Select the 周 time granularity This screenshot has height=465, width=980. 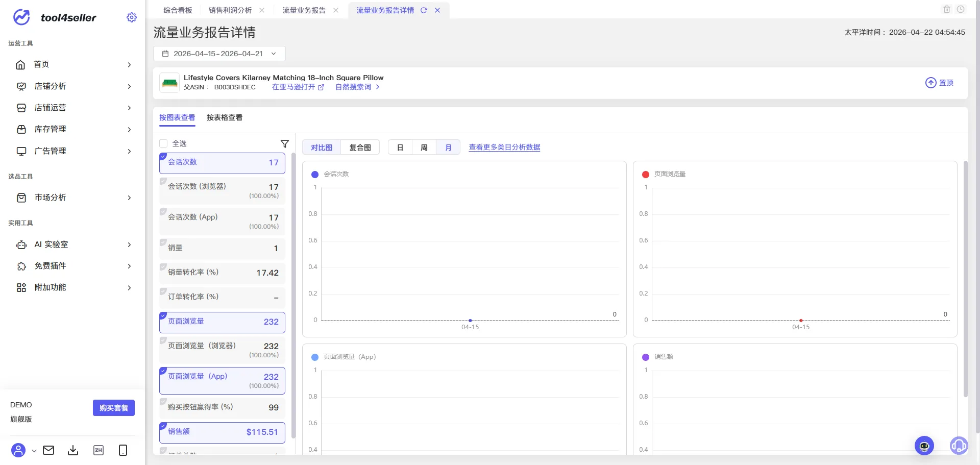(x=424, y=147)
